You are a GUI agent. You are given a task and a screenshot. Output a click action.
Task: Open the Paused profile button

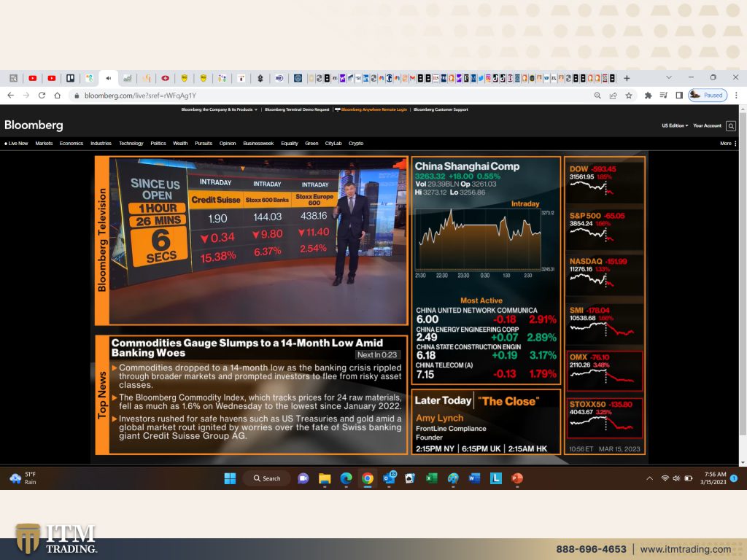coord(708,96)
